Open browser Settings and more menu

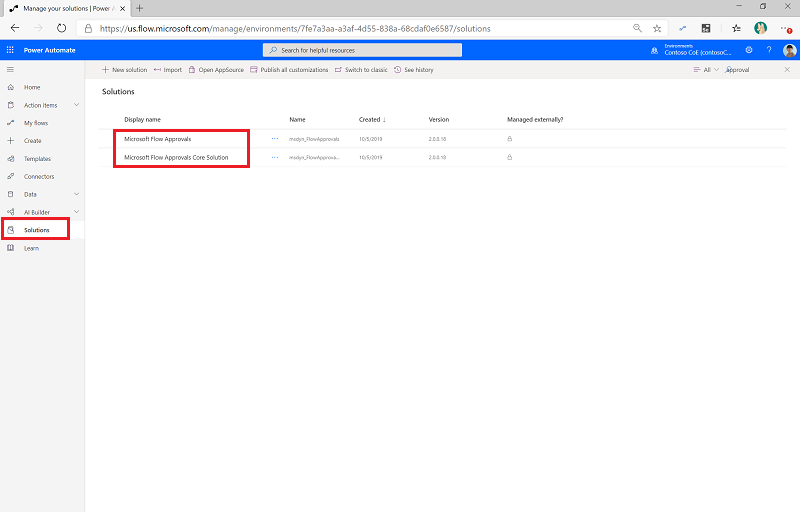point(786,29)
